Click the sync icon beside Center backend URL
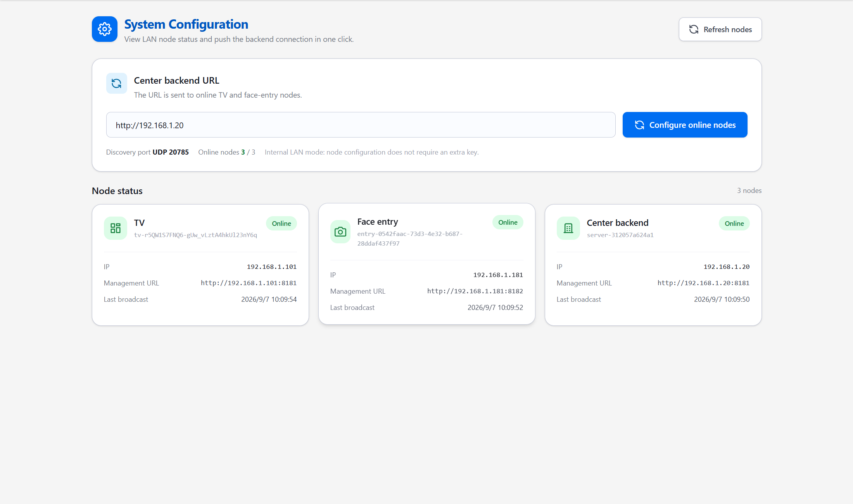 tap(116, 83)
